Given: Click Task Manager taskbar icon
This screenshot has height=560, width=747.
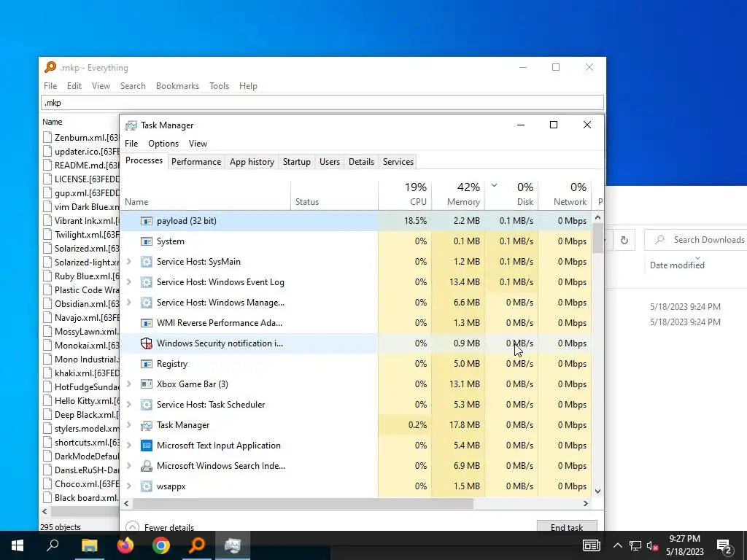Looking at the screenshot, I should tap(233, 545).
